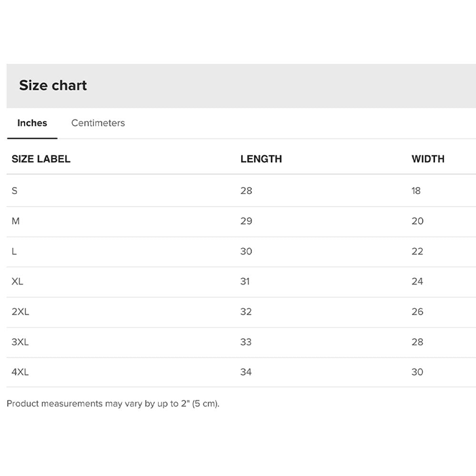Image resolution: width=476 pixels, height=476 pixels.
Task: Select the S size label row
Action: (15, 191)
